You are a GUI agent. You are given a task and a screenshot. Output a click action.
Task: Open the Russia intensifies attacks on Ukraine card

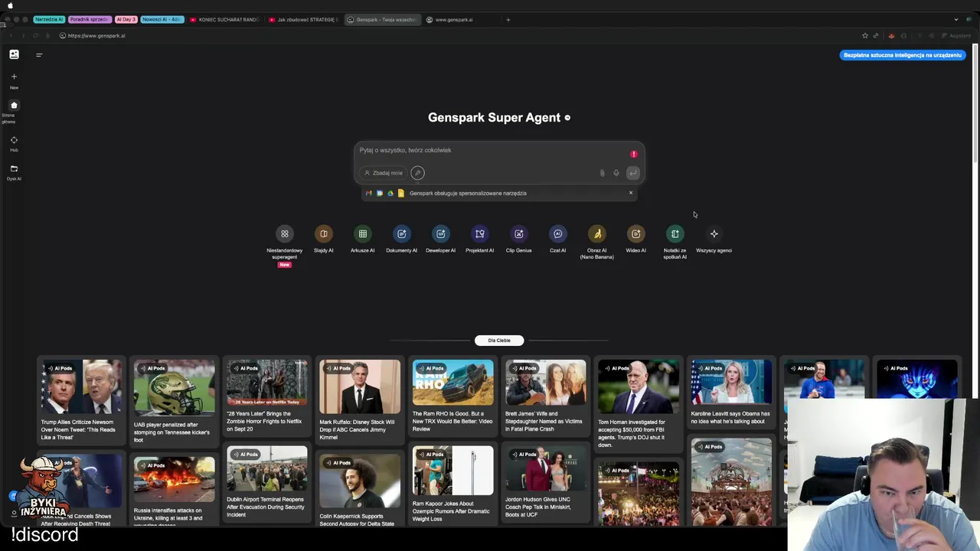[174, 490]
